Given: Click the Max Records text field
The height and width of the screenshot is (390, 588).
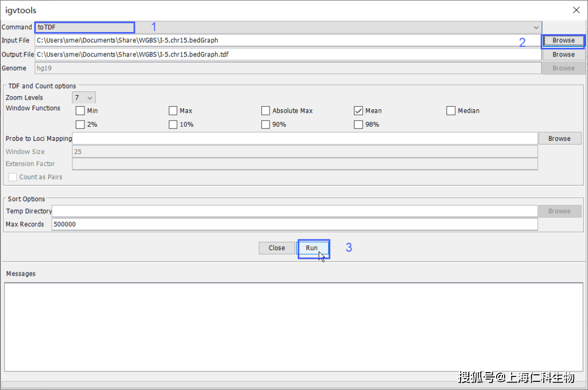Looking at the screenshot, I should click(x=294, y=225).
